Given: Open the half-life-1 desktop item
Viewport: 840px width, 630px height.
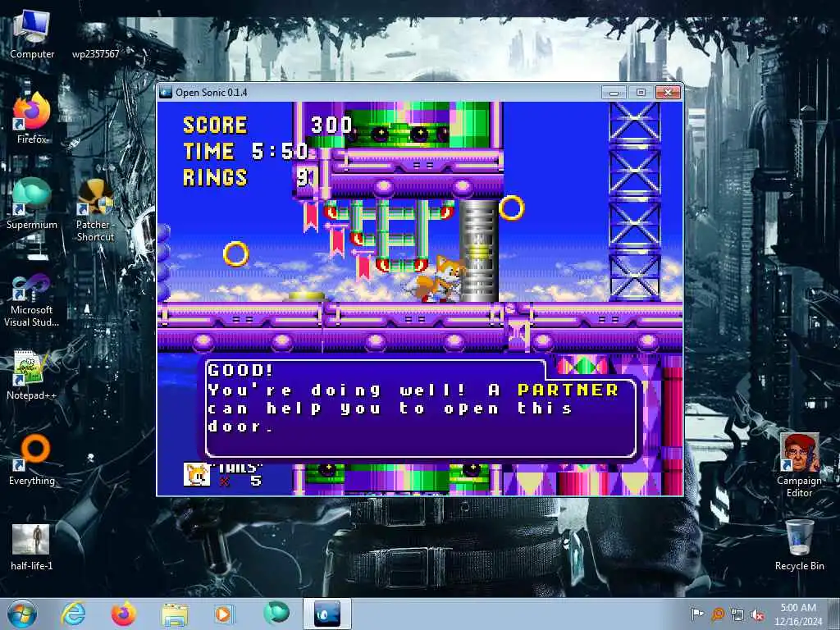Looking at the screenshot, I should coord(32,546).
